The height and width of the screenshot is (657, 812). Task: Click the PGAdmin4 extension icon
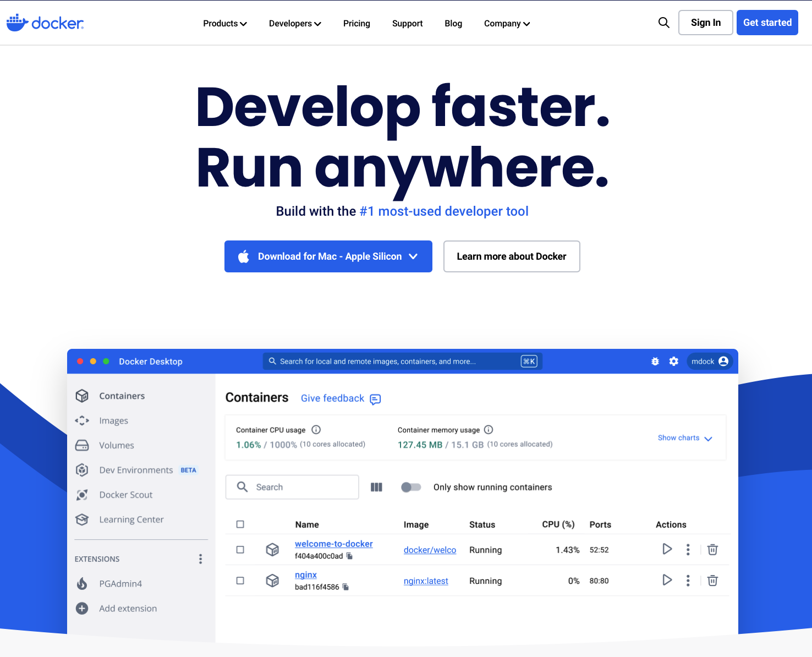[82, 583]
